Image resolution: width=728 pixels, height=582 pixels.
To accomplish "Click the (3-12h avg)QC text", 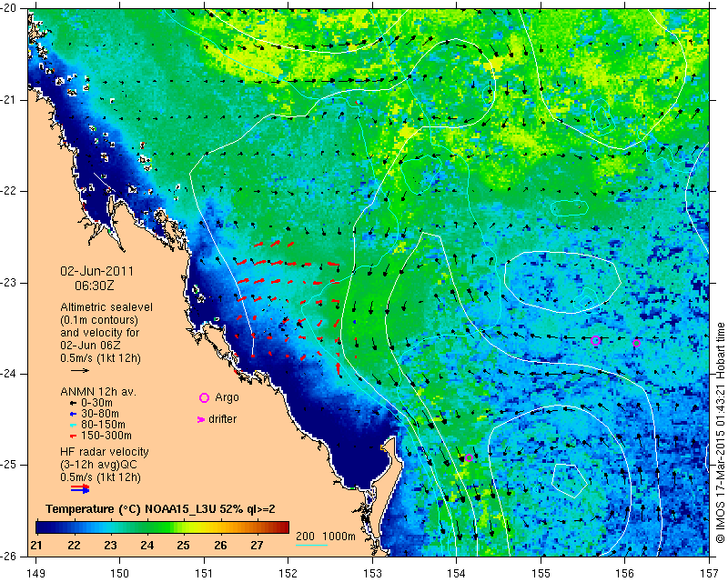I will click(99, 465).
